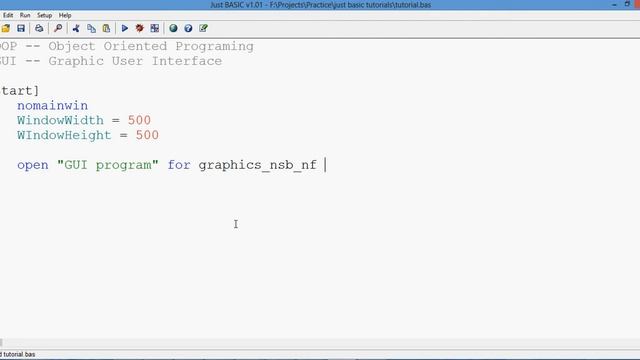Image resolution: width=640 pixels, height=360 pixels.
Task: Open the globe web icon
Action: [x=173, y=28]
